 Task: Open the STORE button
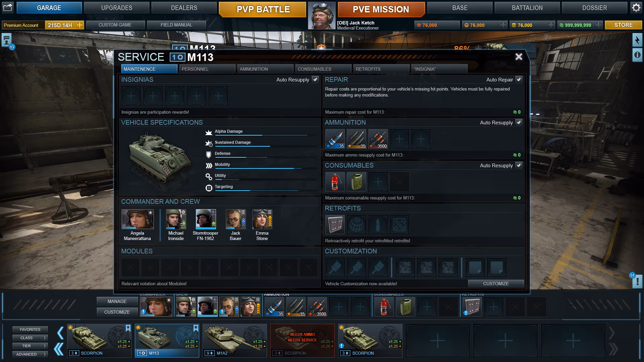point(623,25)
